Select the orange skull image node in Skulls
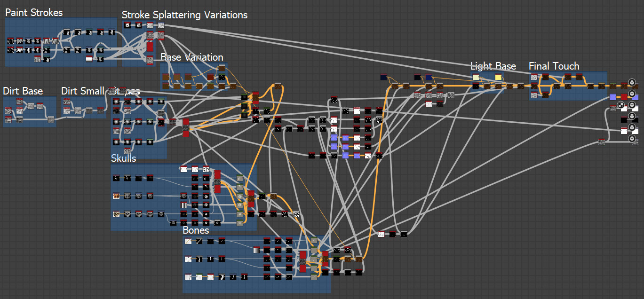Viewport: 644px width, 299px height. click(x=116, y=196)
